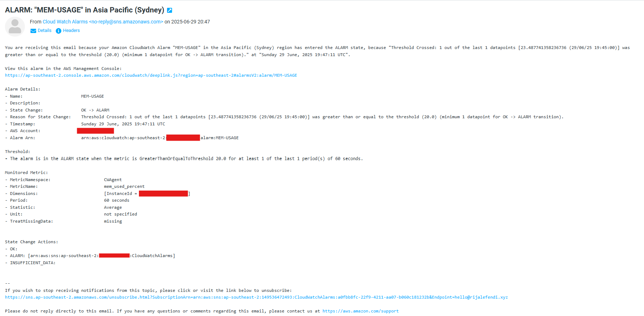Click the email subject heading
644x316 pixels.
pyautogui.click(x=85, y=10)
